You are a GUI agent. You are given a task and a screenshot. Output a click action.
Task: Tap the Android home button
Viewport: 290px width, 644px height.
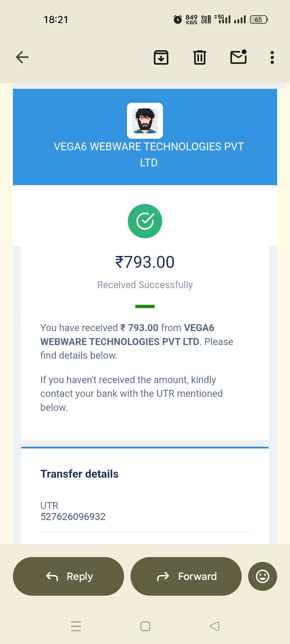click(145, 626)
